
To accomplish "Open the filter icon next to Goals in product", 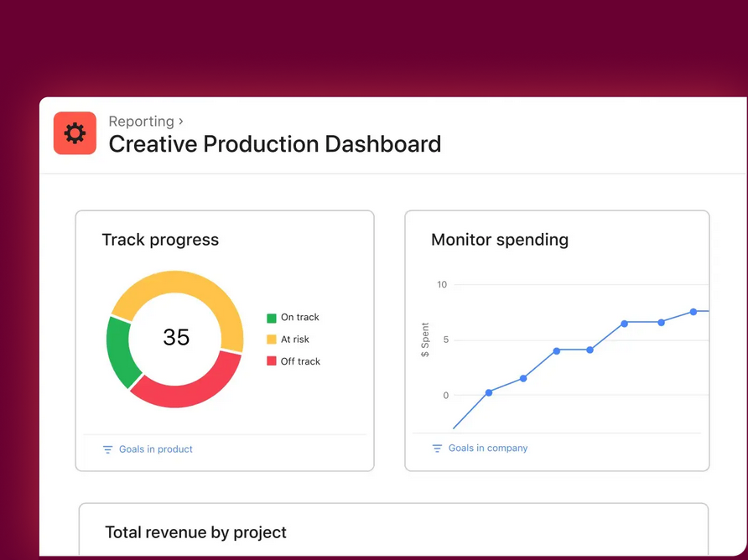I will (106, 449).
